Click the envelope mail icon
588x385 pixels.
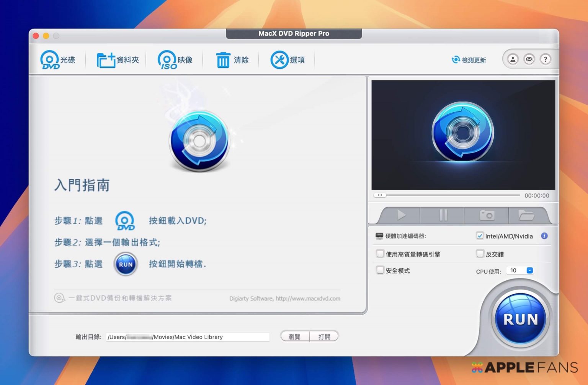pos(529,59)
